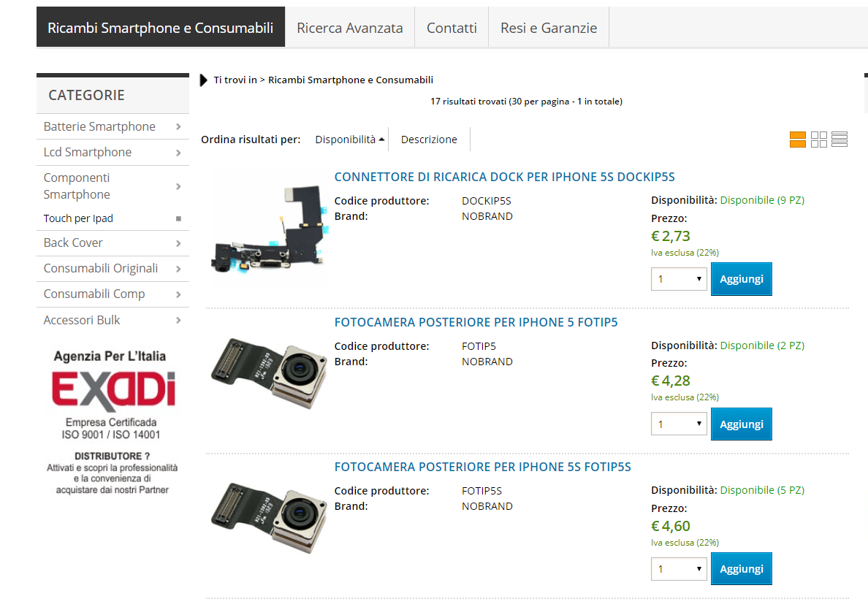The height and width of the screenshot is (607, 868).
Task: Open the Contatti tab
Action: click(452, 28)
